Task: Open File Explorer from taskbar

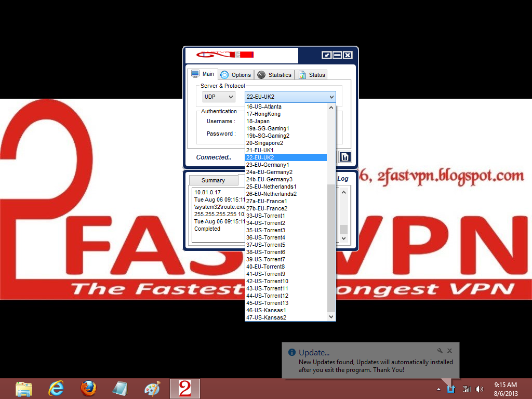Action: (24, 389)
